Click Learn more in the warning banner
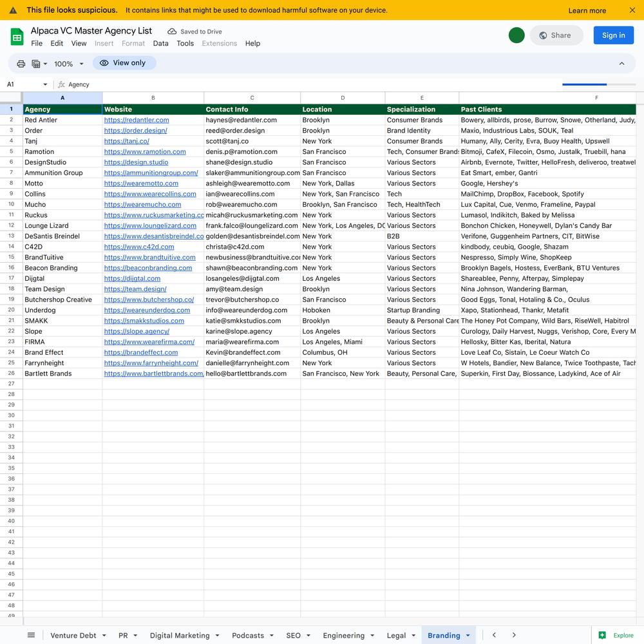 click(x=587, y=11)
